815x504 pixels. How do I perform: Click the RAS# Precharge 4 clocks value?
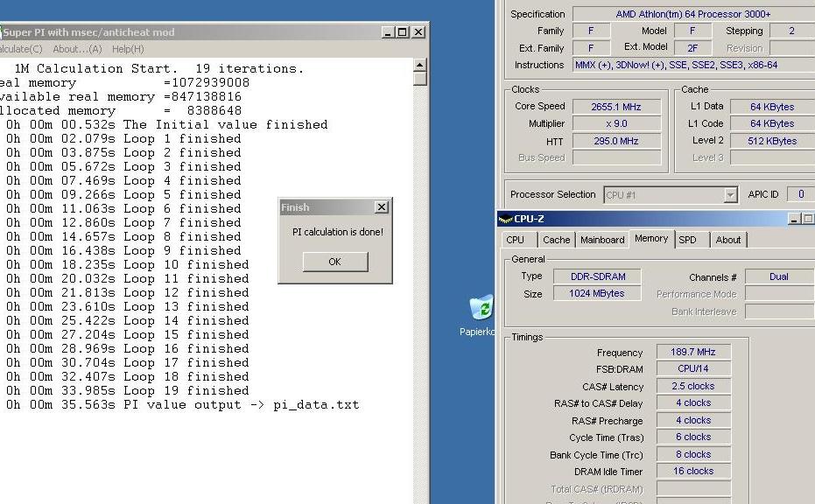tap(693, 420)
